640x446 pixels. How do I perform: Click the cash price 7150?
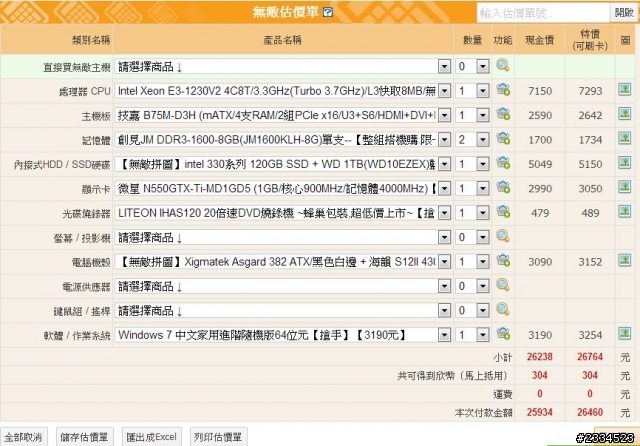pyautogui.click(x=540, y=91)
